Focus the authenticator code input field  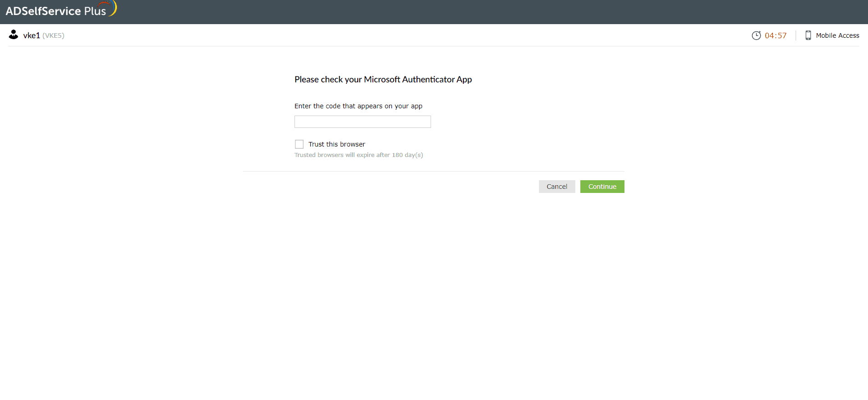coord(362,122)
